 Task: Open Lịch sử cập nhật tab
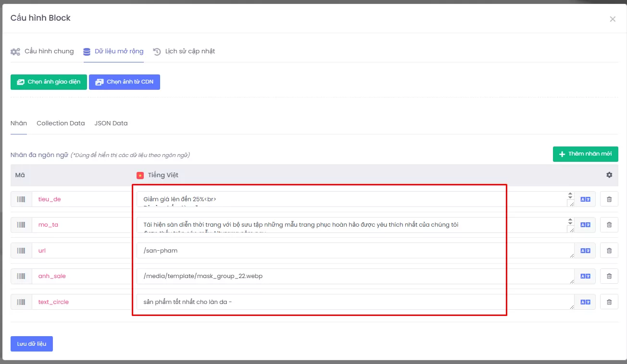(184, 51)
